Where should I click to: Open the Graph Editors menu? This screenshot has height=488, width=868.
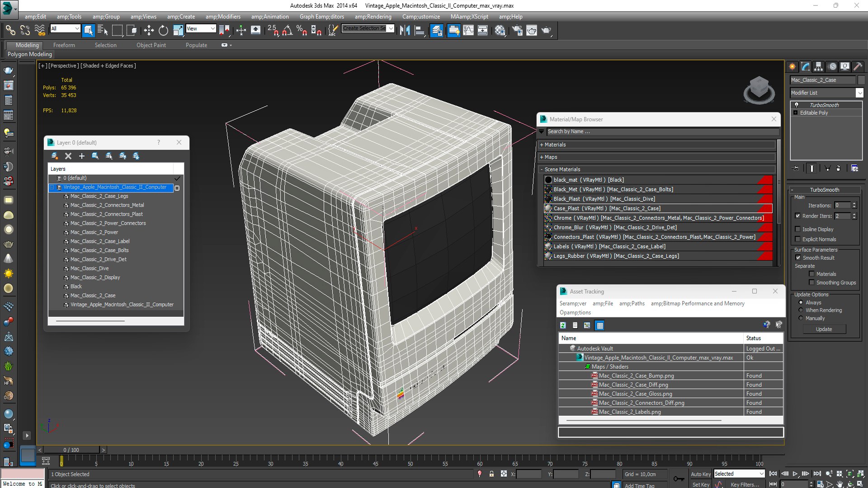(321, 17)
